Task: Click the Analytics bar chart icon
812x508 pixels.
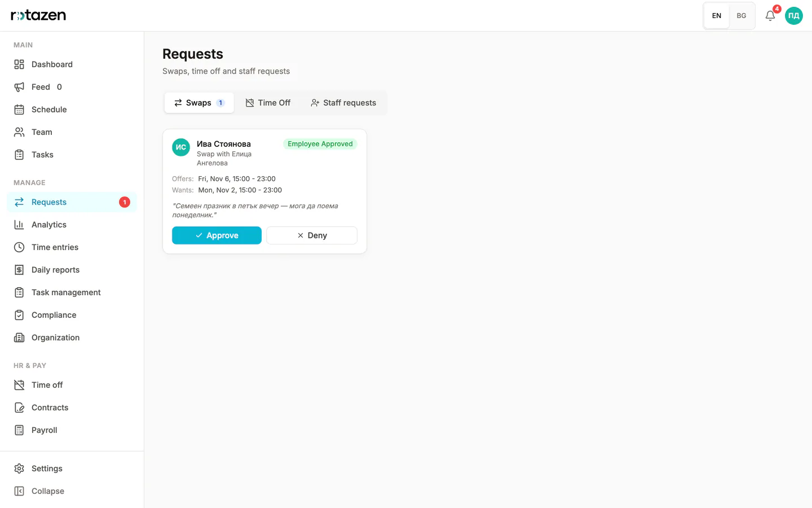Action: (x=19, y=225)
